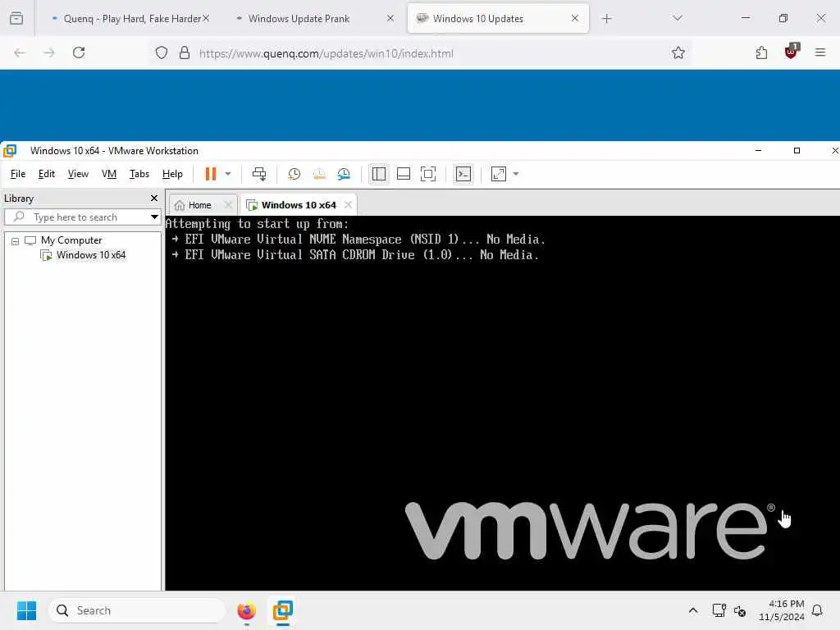Close the Quenq Play Hard browser tab
Viewport: 840px width, 630px height.
pyautogui.click(x=206, y=19)
